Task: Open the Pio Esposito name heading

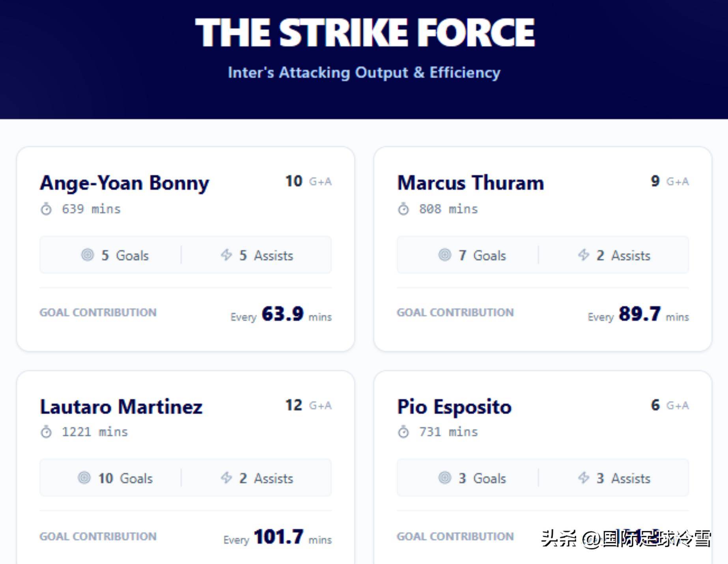Action: pyautogui.click(x=454, y=407)
